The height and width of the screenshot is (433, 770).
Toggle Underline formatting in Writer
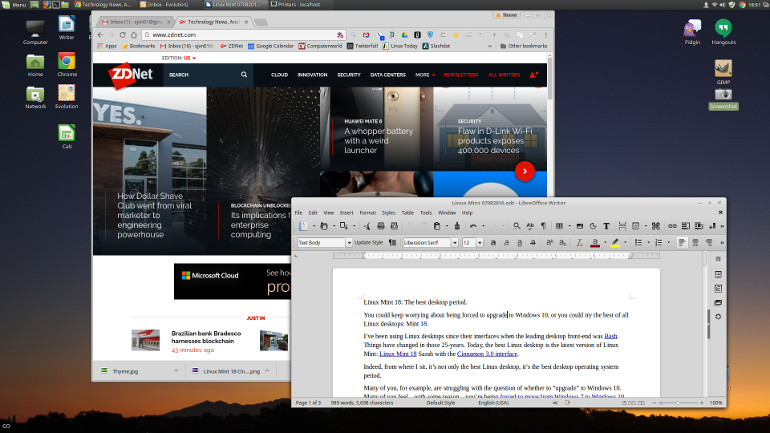520,243
